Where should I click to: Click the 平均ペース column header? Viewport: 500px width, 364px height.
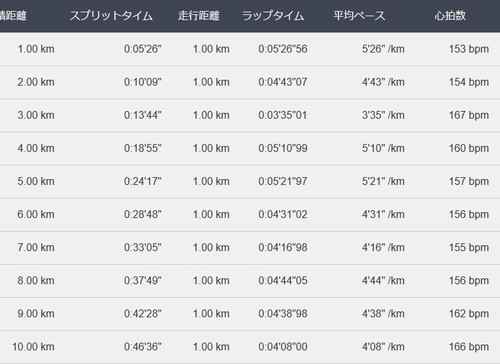click(359, 16)
